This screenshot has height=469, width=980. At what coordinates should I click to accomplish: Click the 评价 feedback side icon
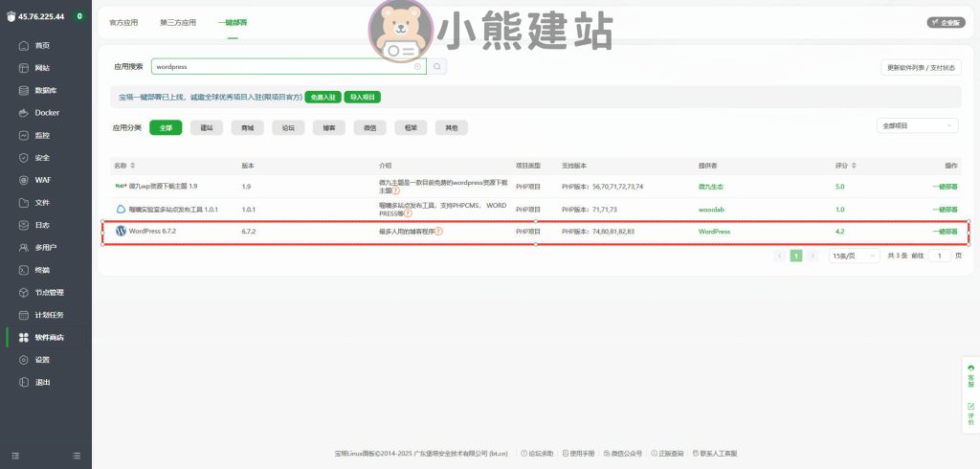click(x=971, y=413)
